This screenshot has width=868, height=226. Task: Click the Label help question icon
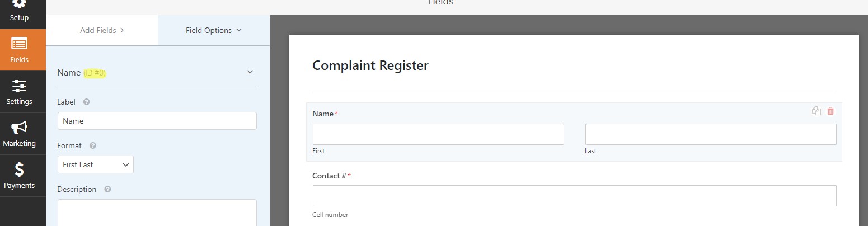[x=86, y=102]
